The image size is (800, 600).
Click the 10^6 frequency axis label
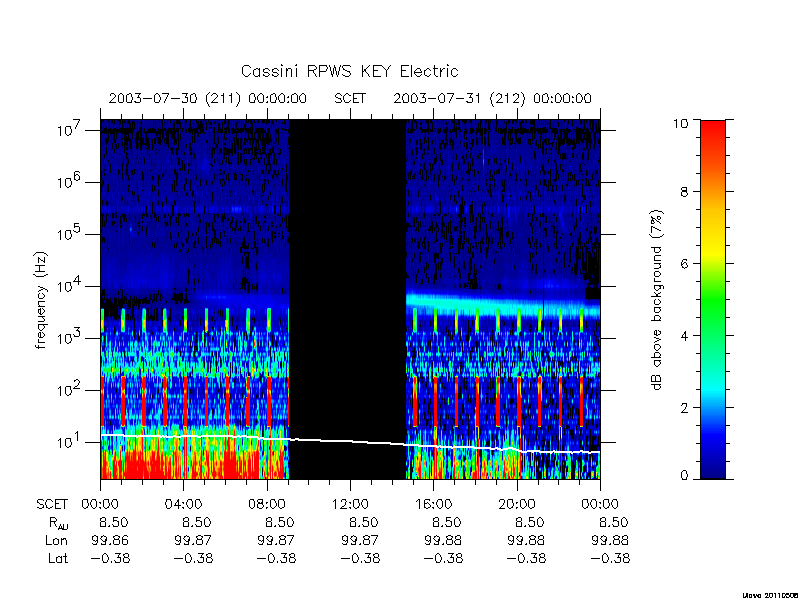pos(70,180)
